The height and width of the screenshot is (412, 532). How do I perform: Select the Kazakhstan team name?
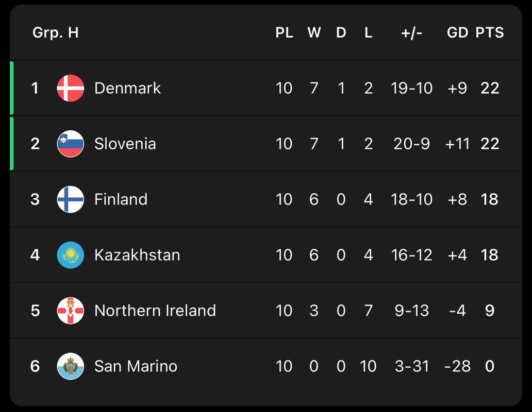[x=137, y=255]
